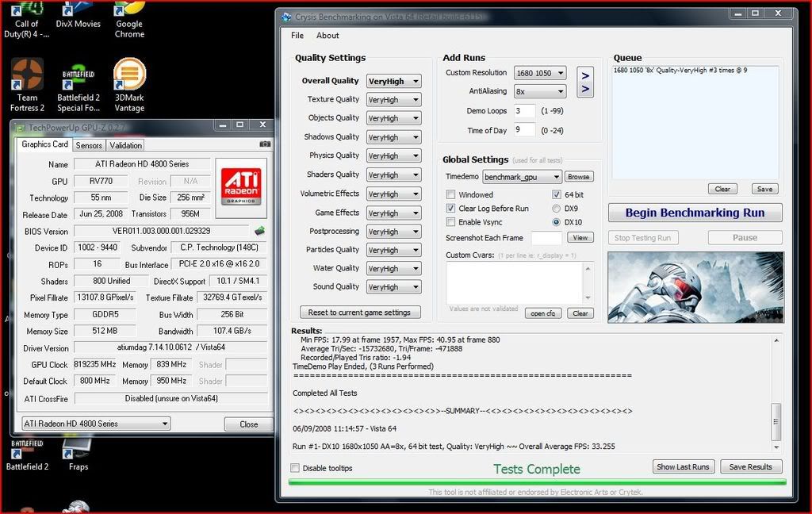
Task: Open the AntiAliasing dropdown
Action: click(539, 91)
